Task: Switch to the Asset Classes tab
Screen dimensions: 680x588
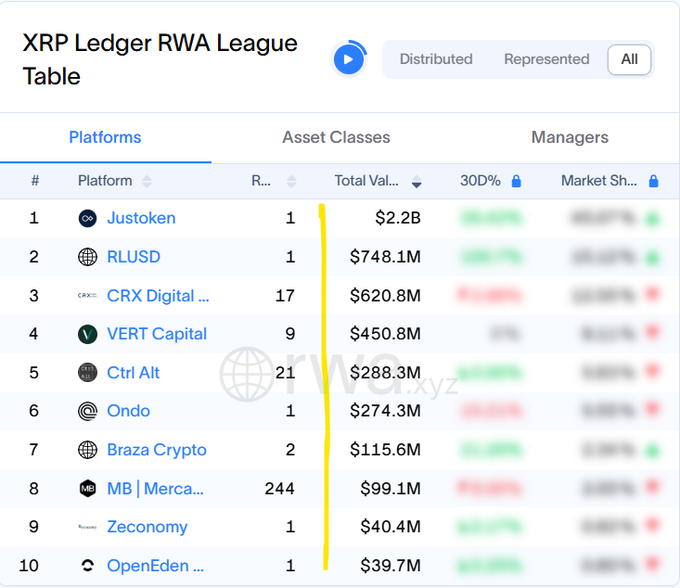Action: (x=336, y=137)
